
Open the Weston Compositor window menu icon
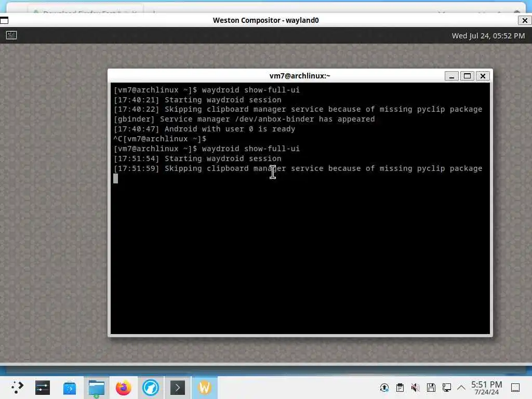pos(4,20)
